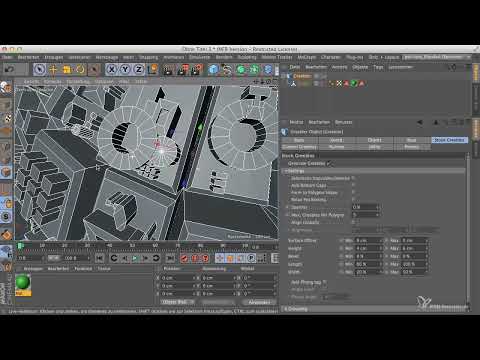Open the MoGraph menu
The image size is (480, 360).
[x=306, y=57]
